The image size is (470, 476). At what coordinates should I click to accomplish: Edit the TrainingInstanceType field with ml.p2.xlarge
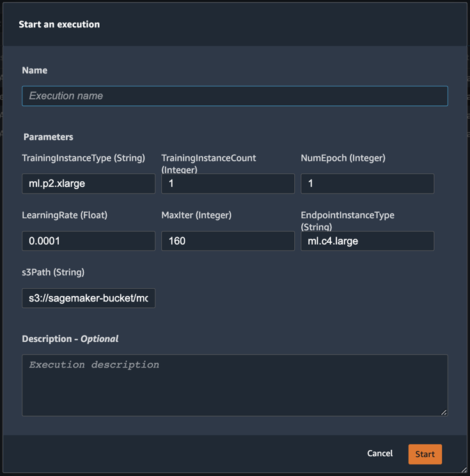pos(88,183)
